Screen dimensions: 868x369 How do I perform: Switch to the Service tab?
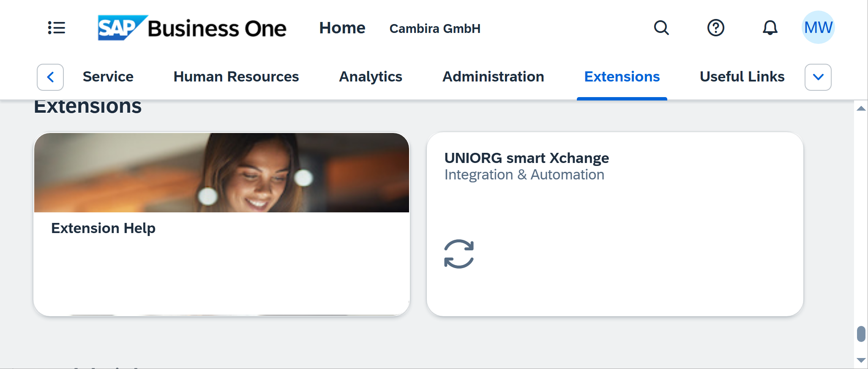pyautogui.click(x=108, y=77)
